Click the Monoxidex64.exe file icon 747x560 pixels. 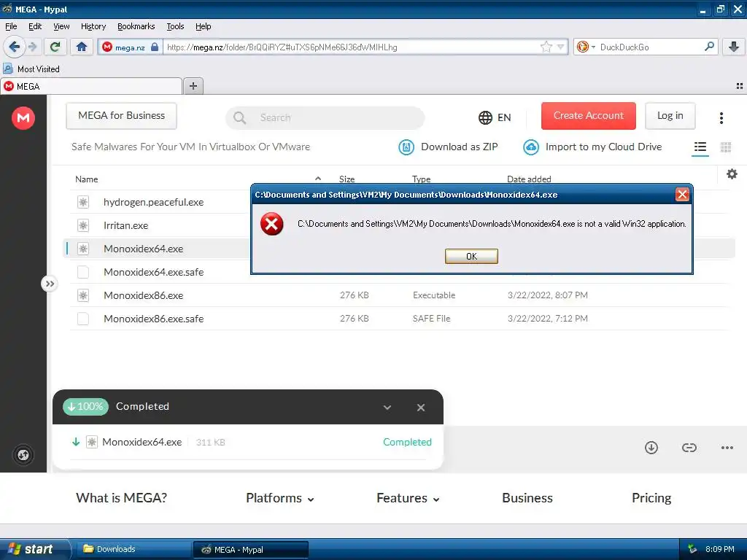(x=83, y=249)
